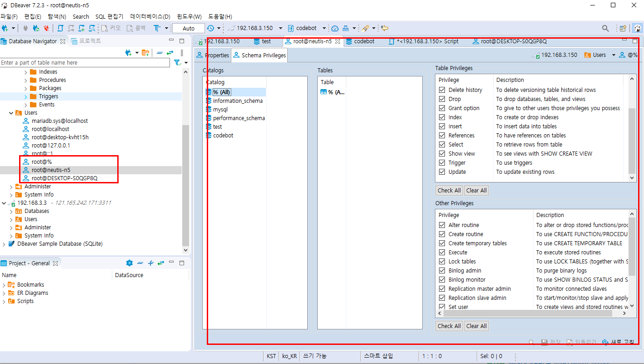This screenshot has width=644, height=364.
Task: Switch to the codebot editor tab
Action: click(x=360, y=41)
